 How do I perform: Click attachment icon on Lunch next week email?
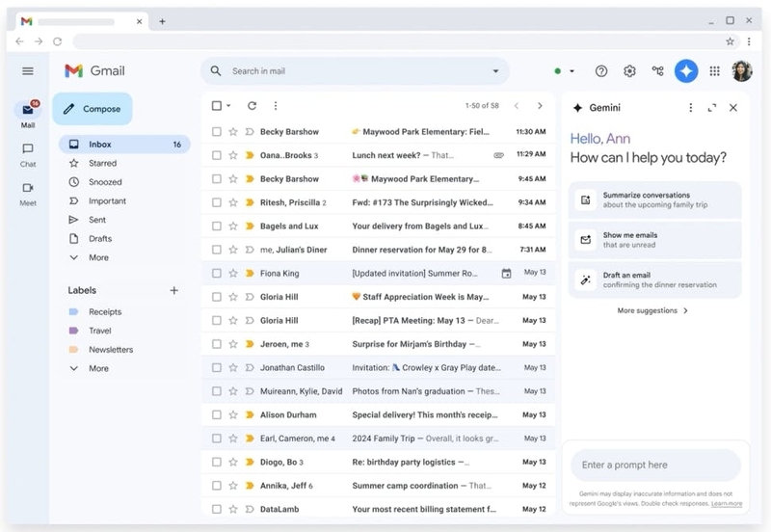pyautogui.click(x=498, y=155)
